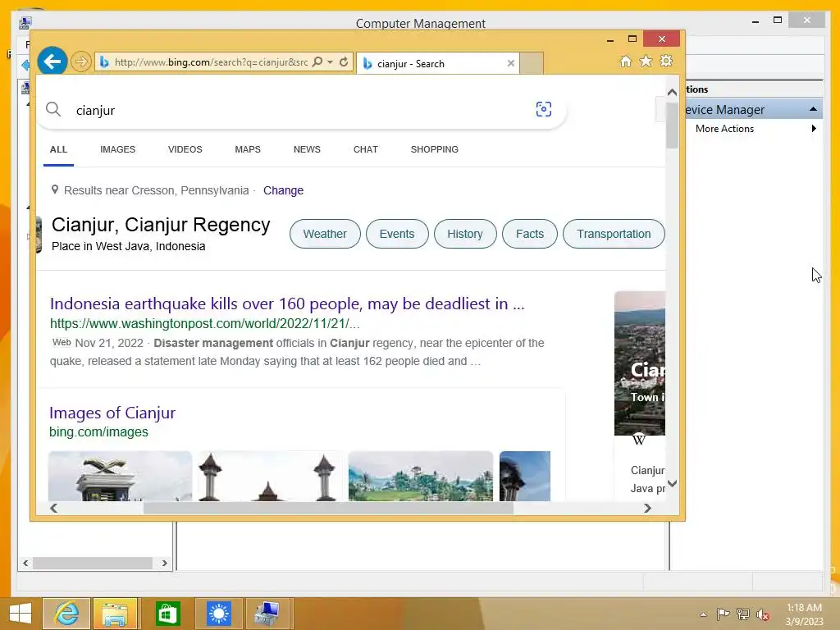The width and height of the screenshot is (840, 630).
Task: Click the Home icon in Internet Explorer
Action: [x=626, y=61]
